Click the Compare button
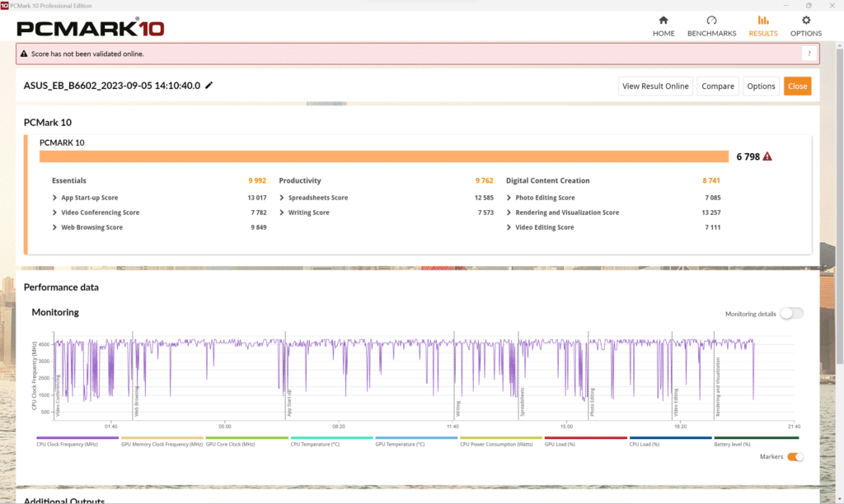 [x=717, y=86]
